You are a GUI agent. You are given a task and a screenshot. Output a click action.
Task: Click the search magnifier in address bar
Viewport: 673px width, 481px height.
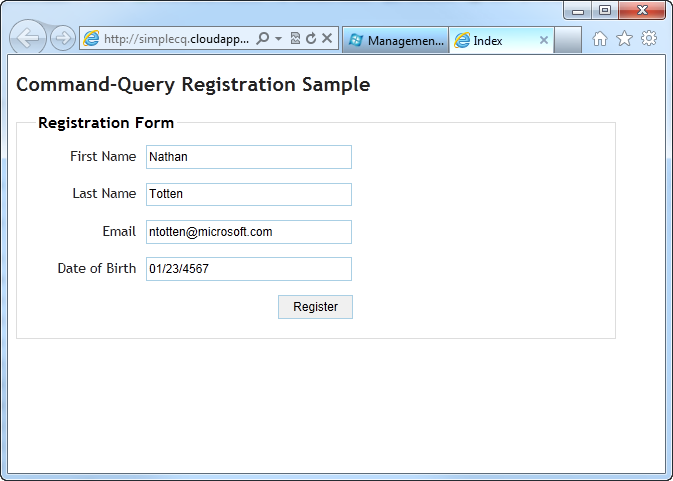click(x=262, y=38)
